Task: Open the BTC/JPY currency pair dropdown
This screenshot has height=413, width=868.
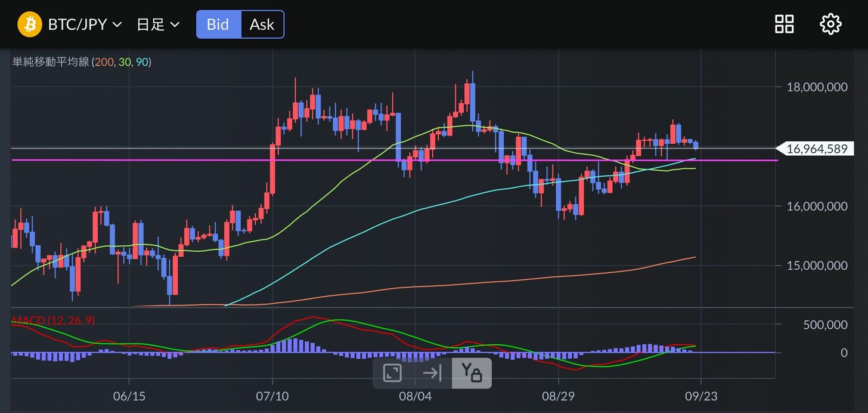Action: click(x=85, y=24)
